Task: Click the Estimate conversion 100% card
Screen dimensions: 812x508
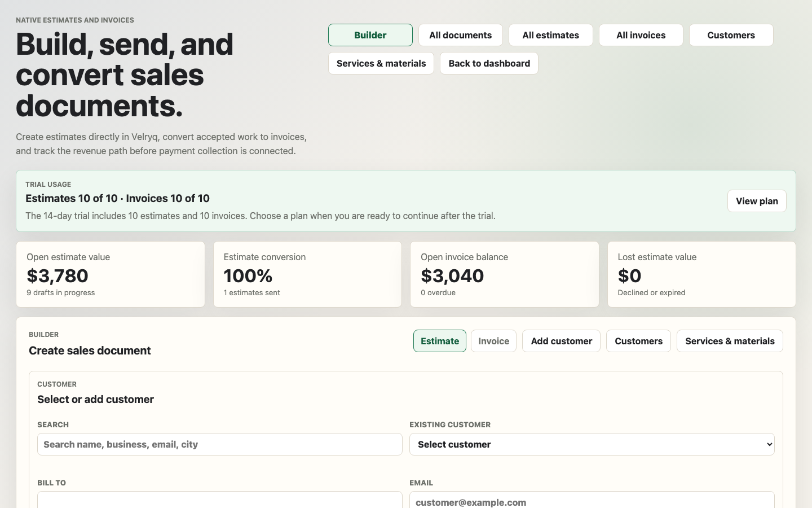Action: tap(307, 274)
